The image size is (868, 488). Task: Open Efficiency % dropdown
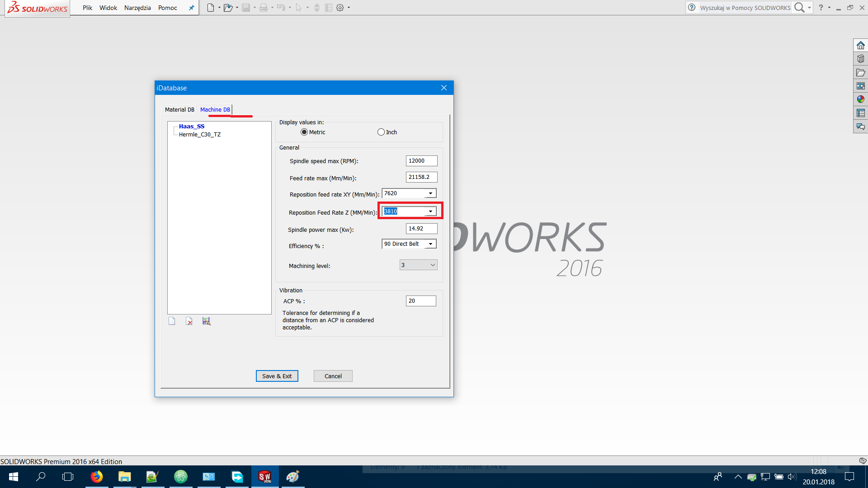pos(430,244)
